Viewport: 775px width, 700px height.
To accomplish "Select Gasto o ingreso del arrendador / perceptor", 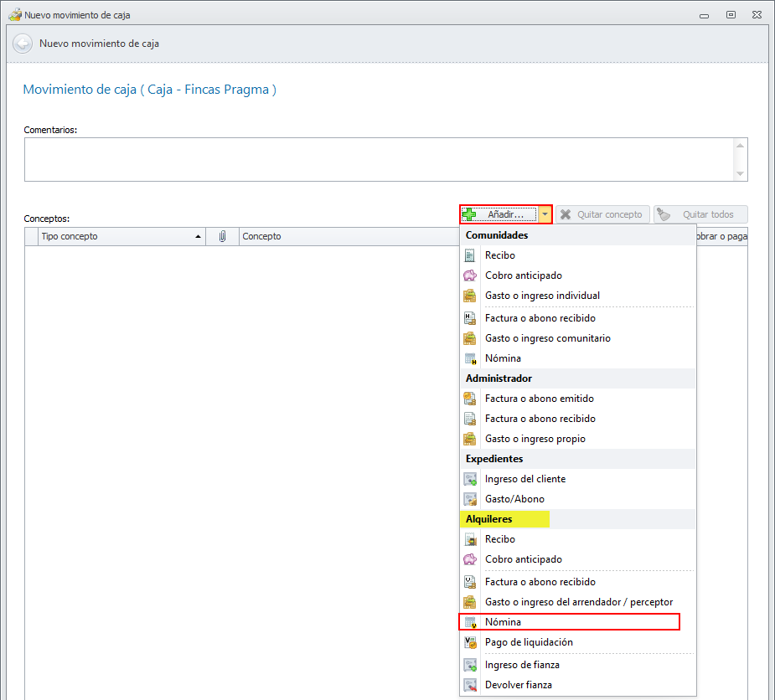I will coord(578,602).
